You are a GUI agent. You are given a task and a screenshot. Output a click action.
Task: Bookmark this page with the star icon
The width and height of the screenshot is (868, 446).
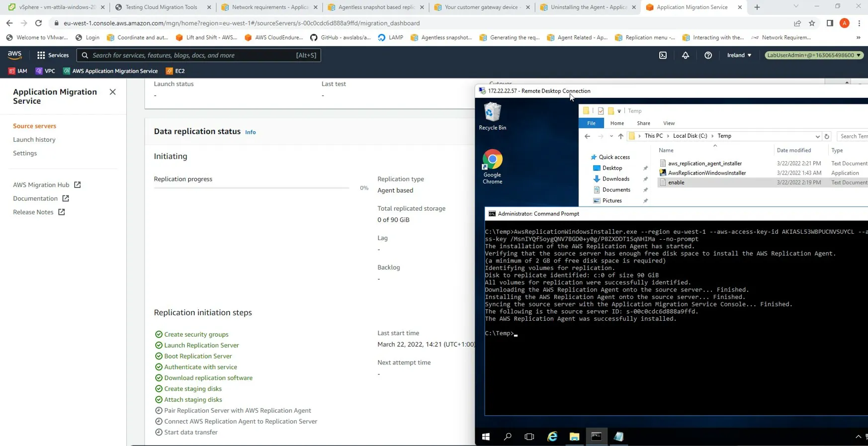(812, 23)
